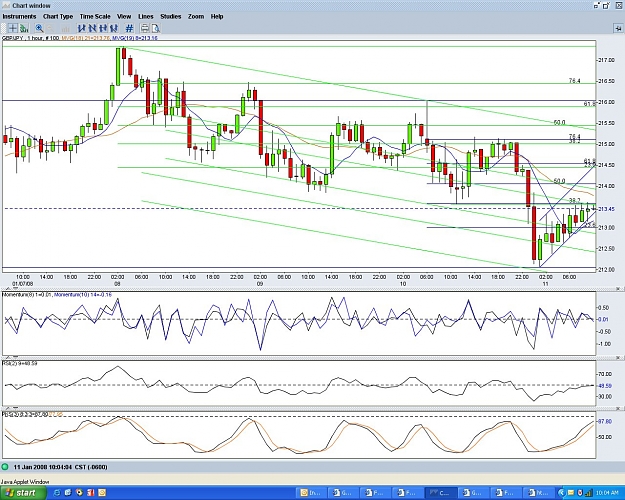
Task: Collapse the stochastic panel via its corner control
Action: 618,408
